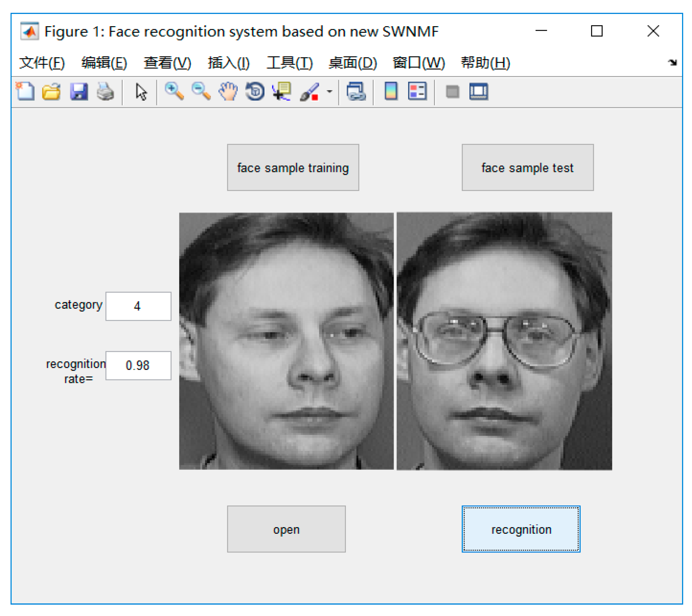
Task: Click the Print Figure icon
Action: (105, 92)
